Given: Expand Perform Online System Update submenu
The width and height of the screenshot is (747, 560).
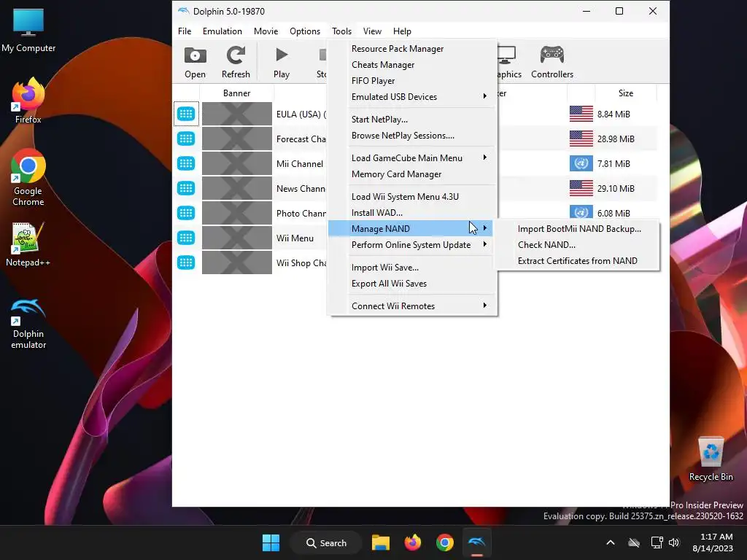Looking at the screenshot, I should point(412,245).
